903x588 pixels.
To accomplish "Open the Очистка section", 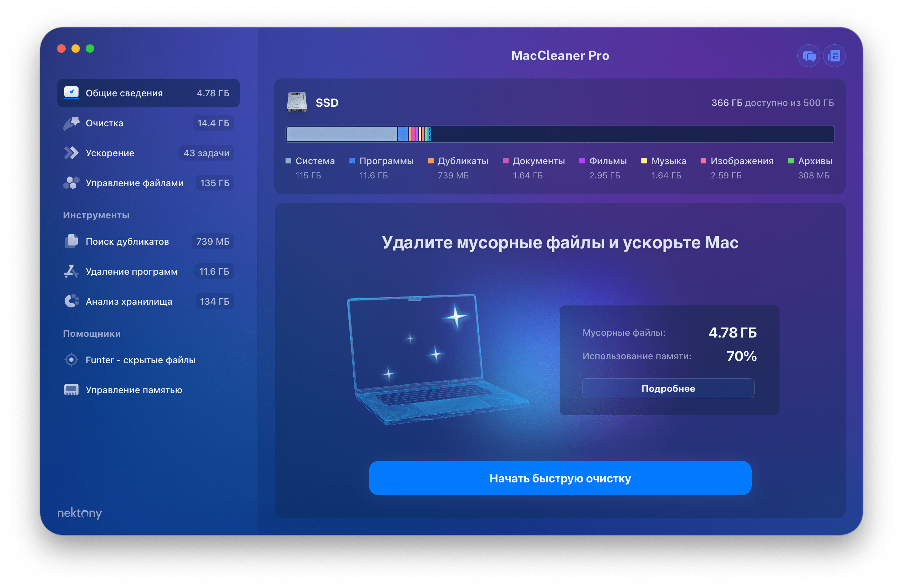I will (x=148, y=123).
